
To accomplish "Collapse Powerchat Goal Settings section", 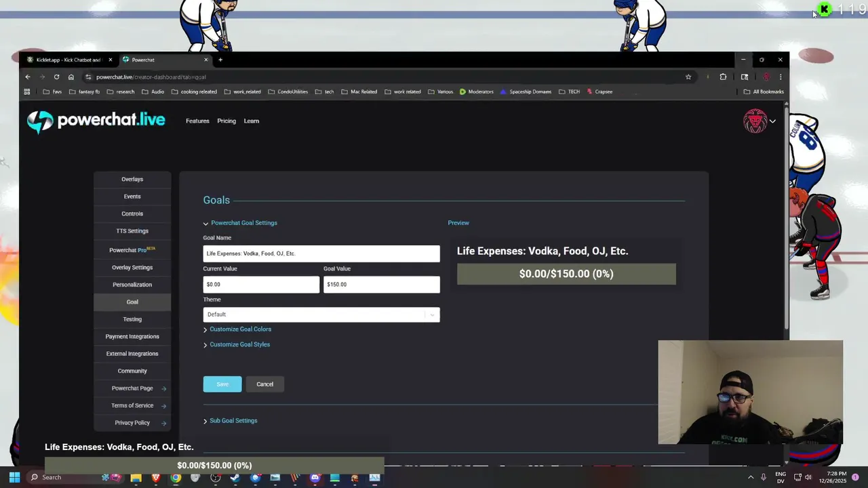I will 240,223.
